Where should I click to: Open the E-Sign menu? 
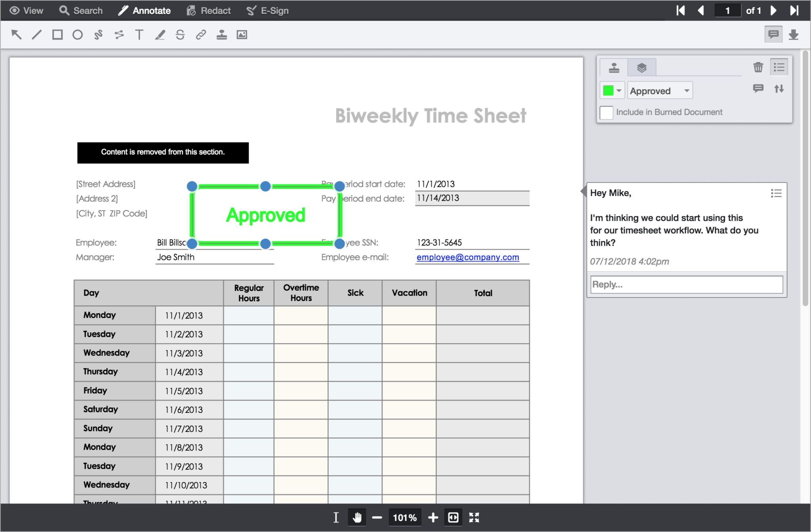(x=268, y=10)
